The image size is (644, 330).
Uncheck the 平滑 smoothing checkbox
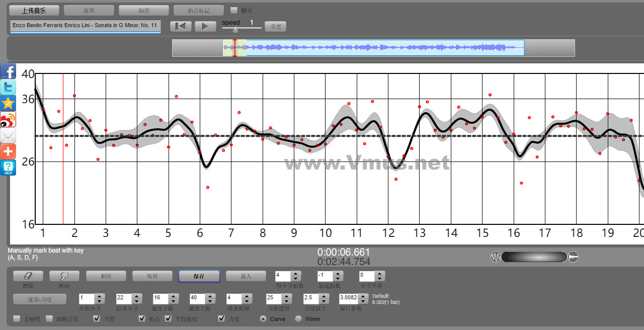click(97, 318)
